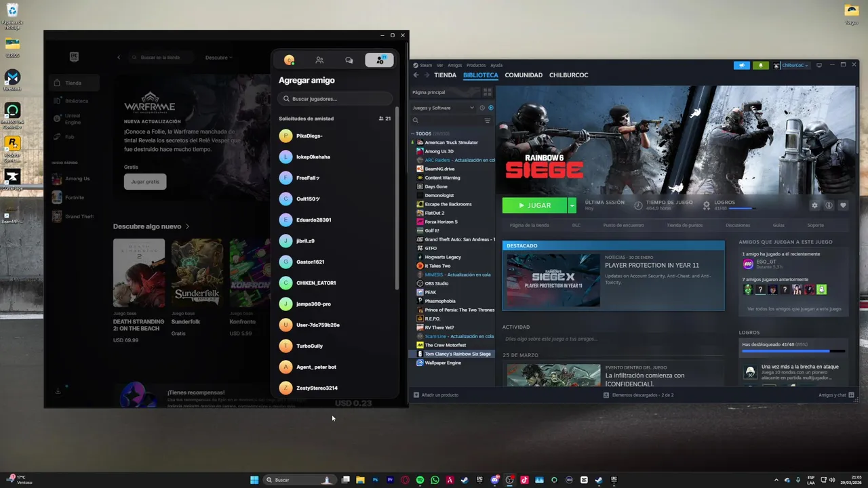Click the Buscar en la tienda field
This screenshot has height=488, width=868.
(x=161, y=58)
